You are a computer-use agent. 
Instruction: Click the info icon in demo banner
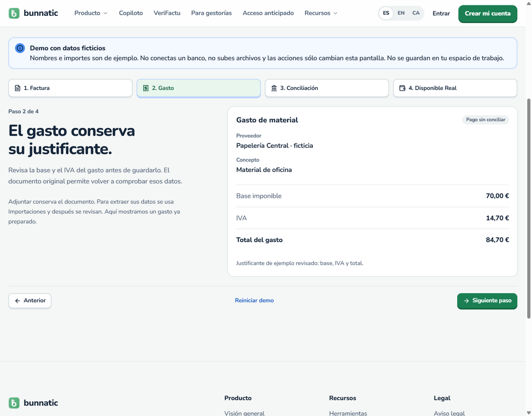(x=20, y=48)
